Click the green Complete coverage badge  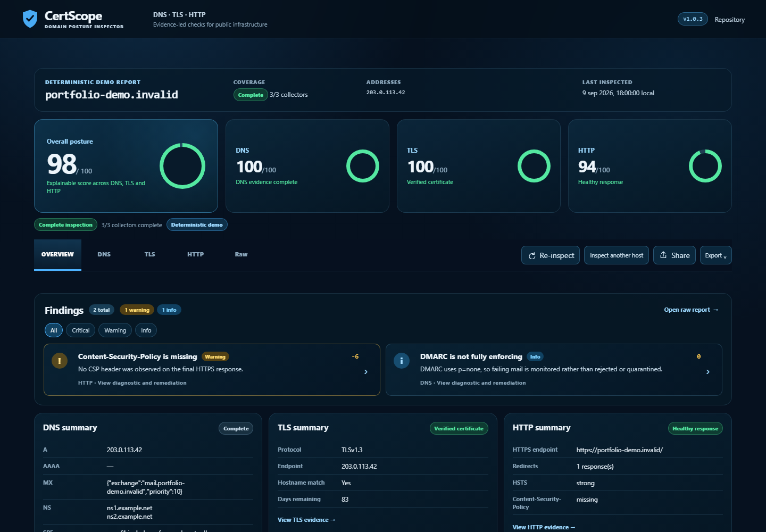(251, 95)
